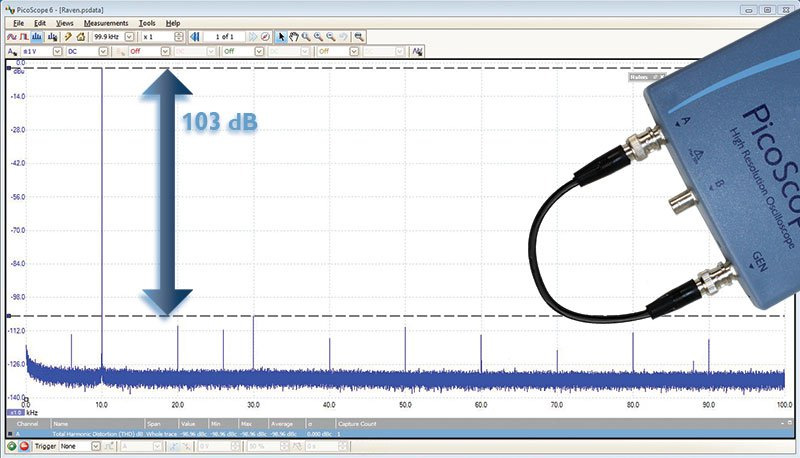Select spectrum mode icon
This screenshot has width=800, height=458.
point(37,36)
